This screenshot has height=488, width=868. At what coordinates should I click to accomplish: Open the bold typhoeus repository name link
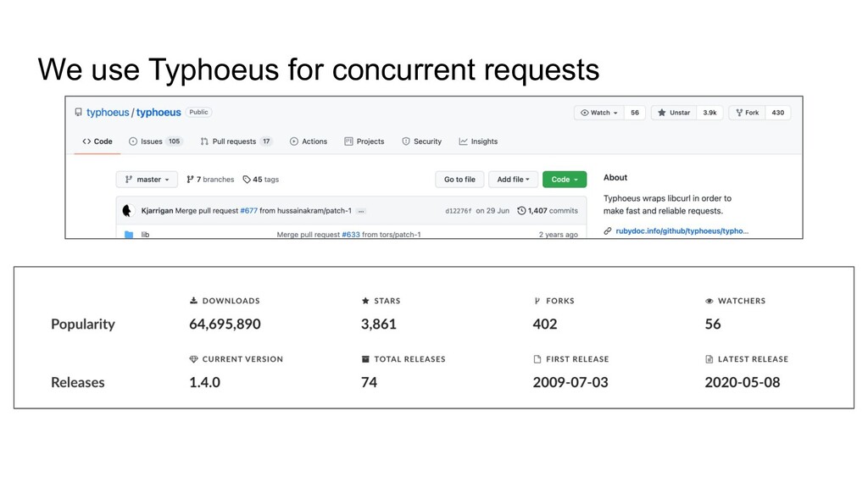pyautogui.click(x=159, y=113)
